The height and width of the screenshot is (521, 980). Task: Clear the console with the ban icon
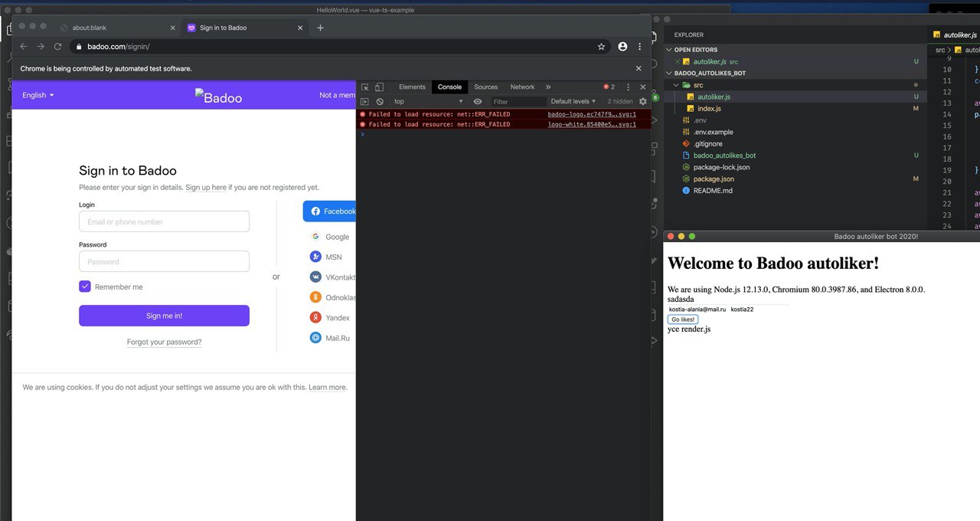click(x=379, y=101)
